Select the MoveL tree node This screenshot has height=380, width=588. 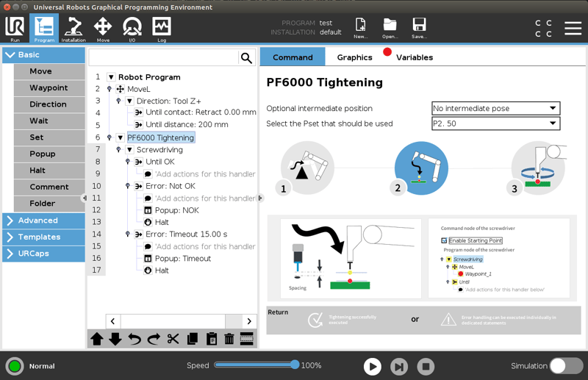[138, 89]
